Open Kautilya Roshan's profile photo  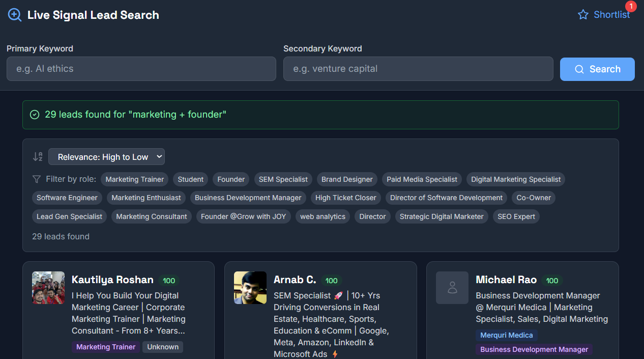48,288
